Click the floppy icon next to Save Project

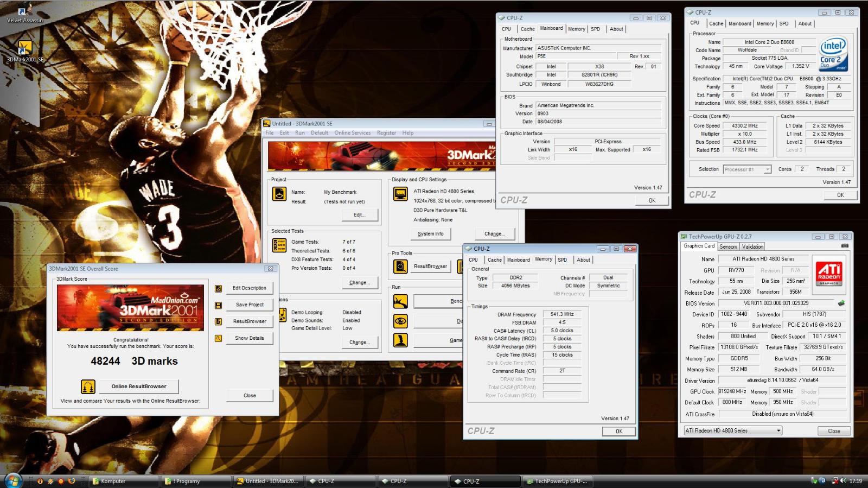[x=218, y=305]
